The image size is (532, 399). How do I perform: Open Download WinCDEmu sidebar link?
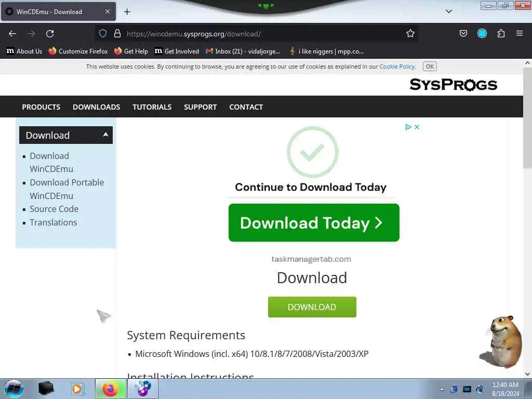(51, 162)
